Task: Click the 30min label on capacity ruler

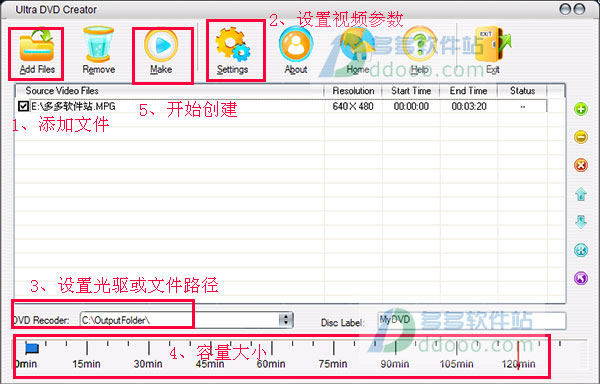Action: click(x=148, y=364)
